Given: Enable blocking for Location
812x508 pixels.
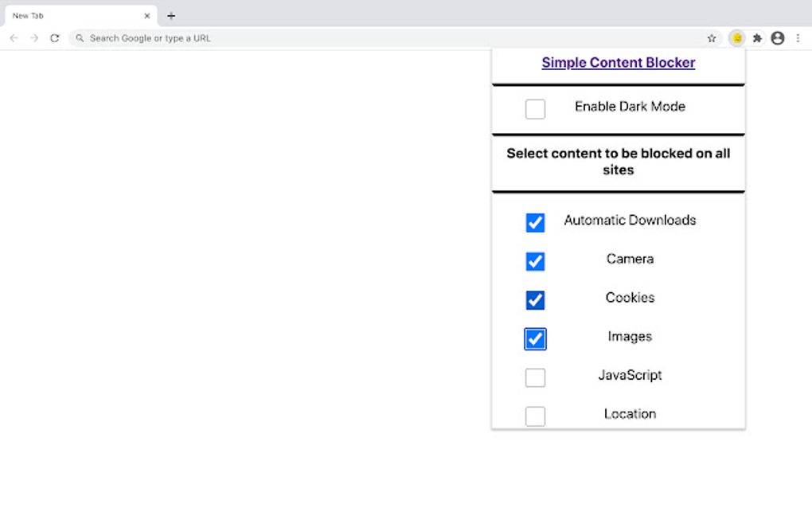Looking at the screenshot, I should [x=534, y=416].
